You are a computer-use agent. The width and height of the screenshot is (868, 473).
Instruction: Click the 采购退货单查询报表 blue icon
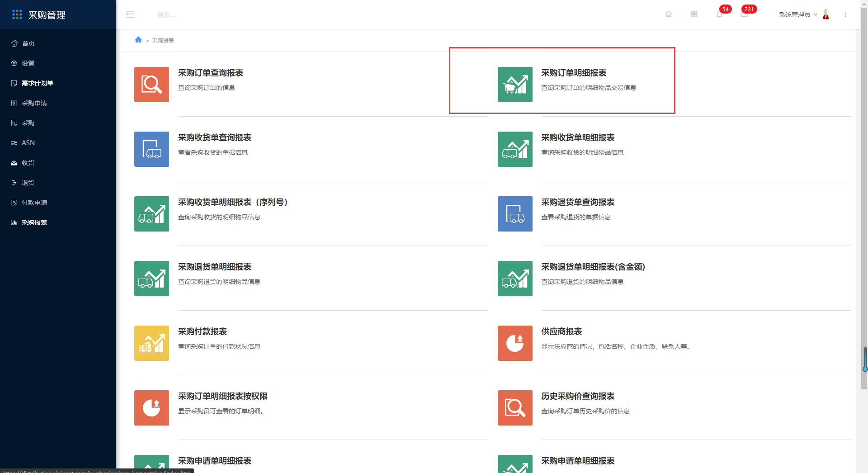click(515, 214)
